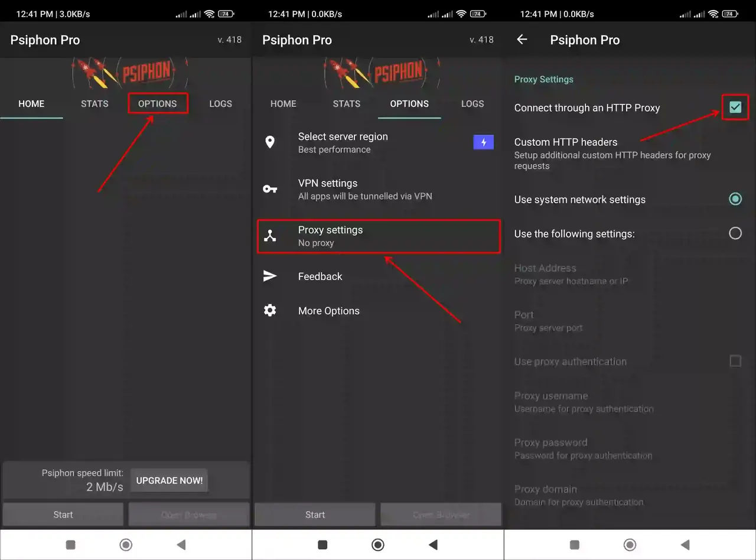
Task: Tap battery indicator in right screen status bar
Action: tap(731, 14)
